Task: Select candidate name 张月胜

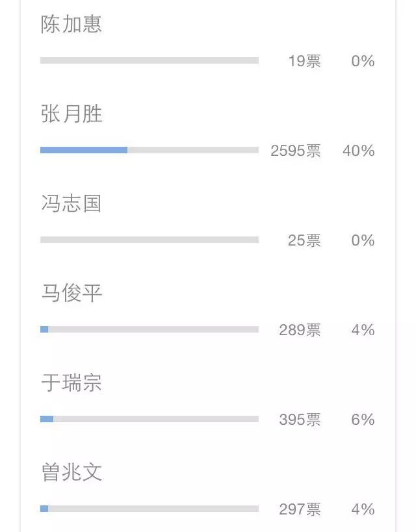Action: click(x=71, y=114)
